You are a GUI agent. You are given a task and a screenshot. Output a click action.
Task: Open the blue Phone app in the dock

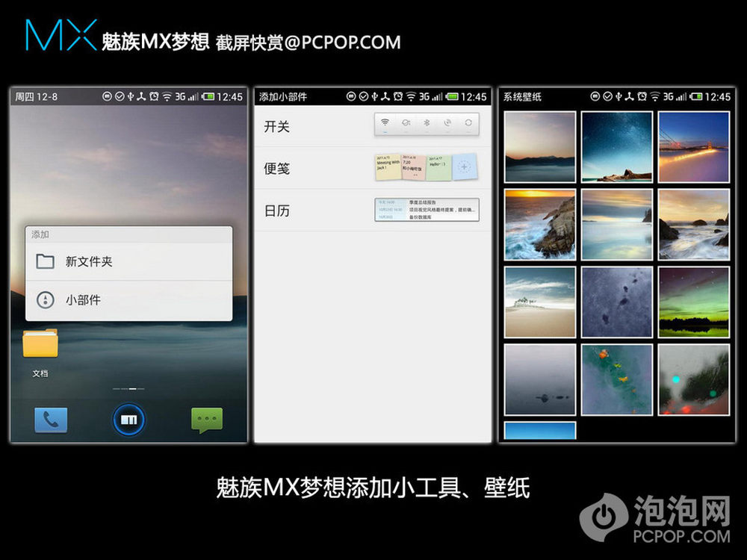click(51, 420)
